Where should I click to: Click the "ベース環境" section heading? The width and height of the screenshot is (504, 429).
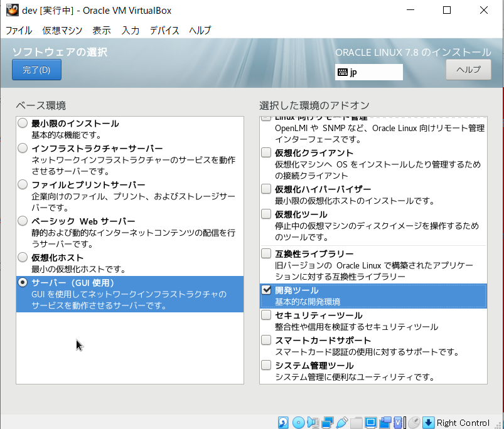(41, 105)
